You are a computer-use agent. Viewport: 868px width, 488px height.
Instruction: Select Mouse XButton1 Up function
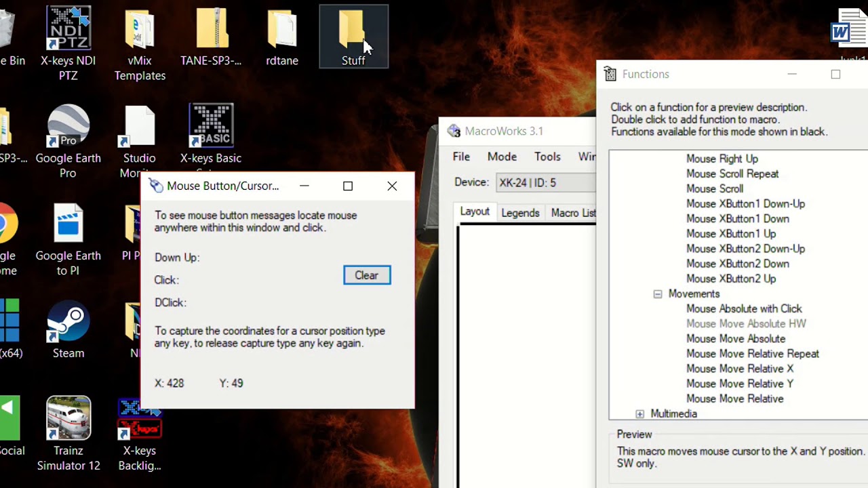[731, 233]
